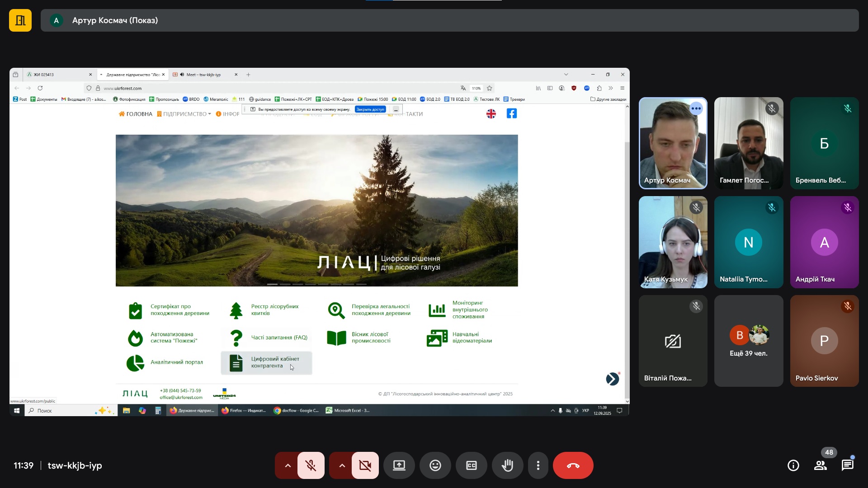The height and width of the screenshot is (488, 868).
Task: Click the present screen icon
Action: [399, 465]
